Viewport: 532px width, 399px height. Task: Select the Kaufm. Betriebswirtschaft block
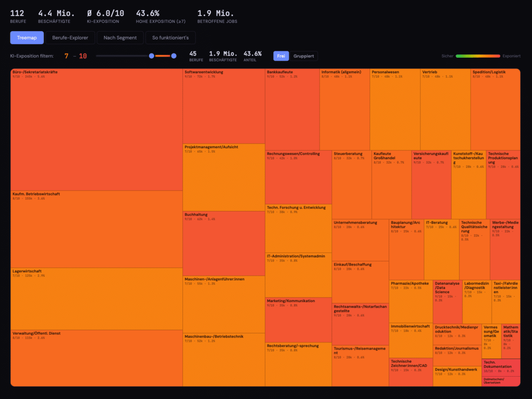(96, 230)
